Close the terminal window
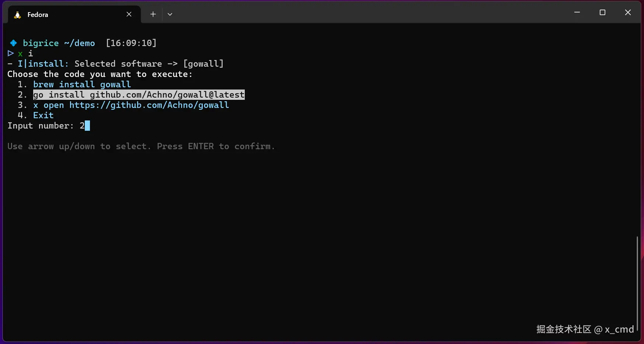The width and height of the screenshot is (644, 344). tap(628, 13)
